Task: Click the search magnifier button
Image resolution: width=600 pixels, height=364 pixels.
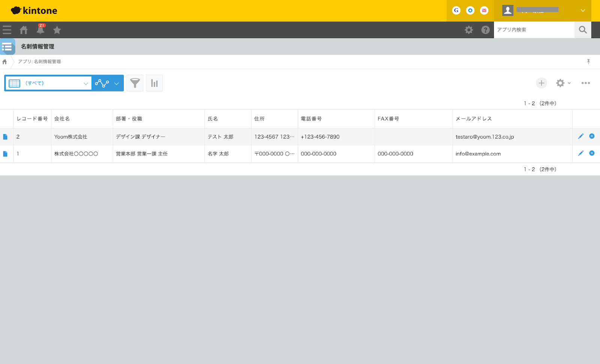Action: pos(582,30)
